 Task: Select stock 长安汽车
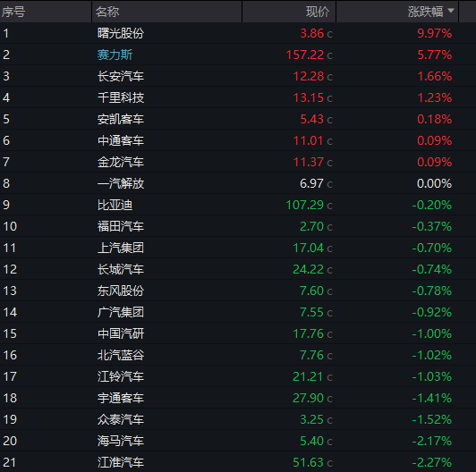click(121, 76)
